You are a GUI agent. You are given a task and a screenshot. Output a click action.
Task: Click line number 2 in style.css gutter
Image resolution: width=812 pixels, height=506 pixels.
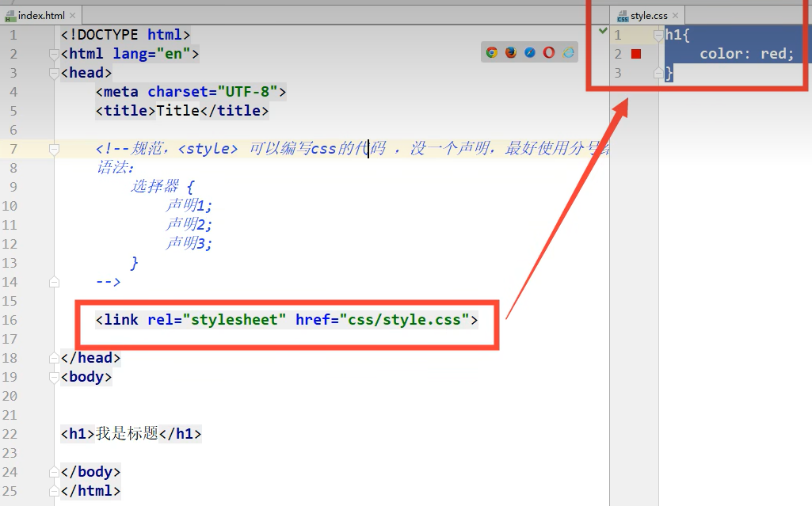coord(618,54)
